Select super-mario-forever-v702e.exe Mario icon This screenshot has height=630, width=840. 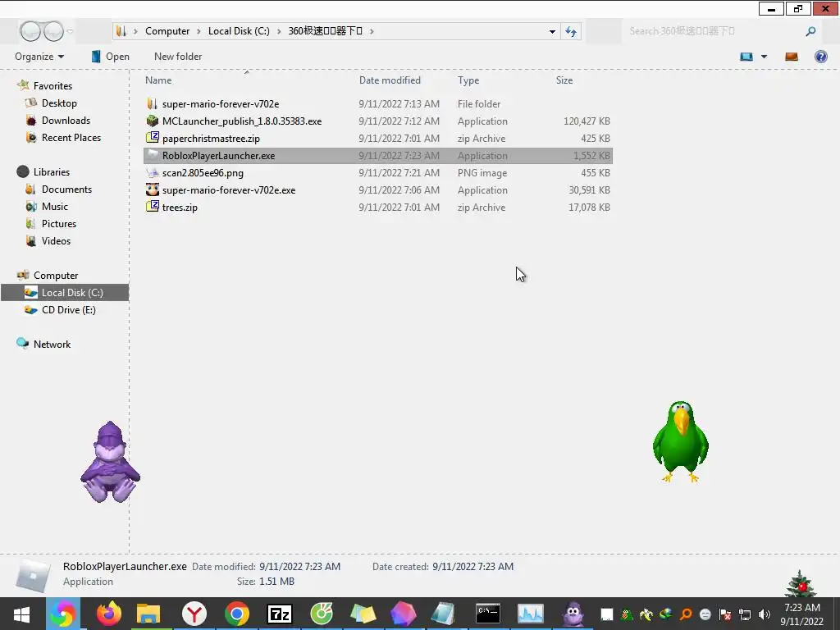152,189
